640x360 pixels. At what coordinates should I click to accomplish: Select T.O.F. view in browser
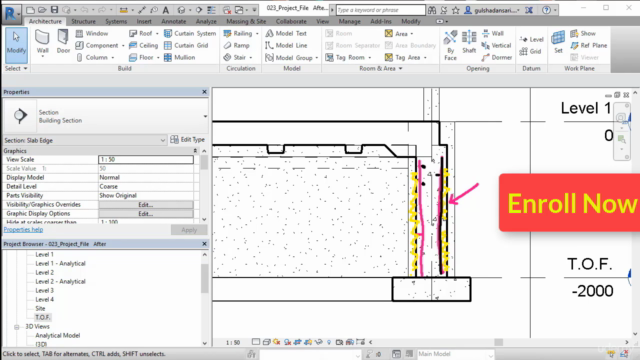[x=42, y=317]
